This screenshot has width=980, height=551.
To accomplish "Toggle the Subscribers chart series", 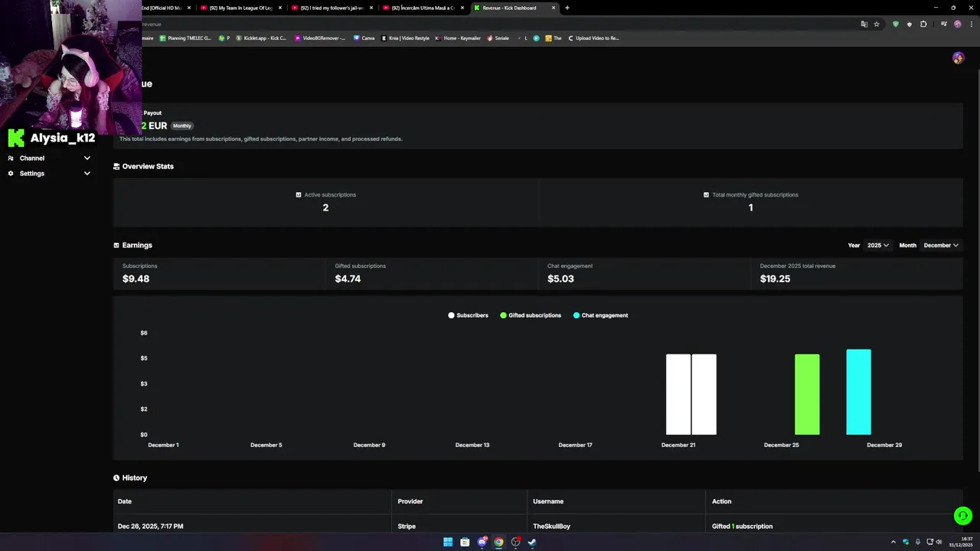I will [x=468, y=315].
